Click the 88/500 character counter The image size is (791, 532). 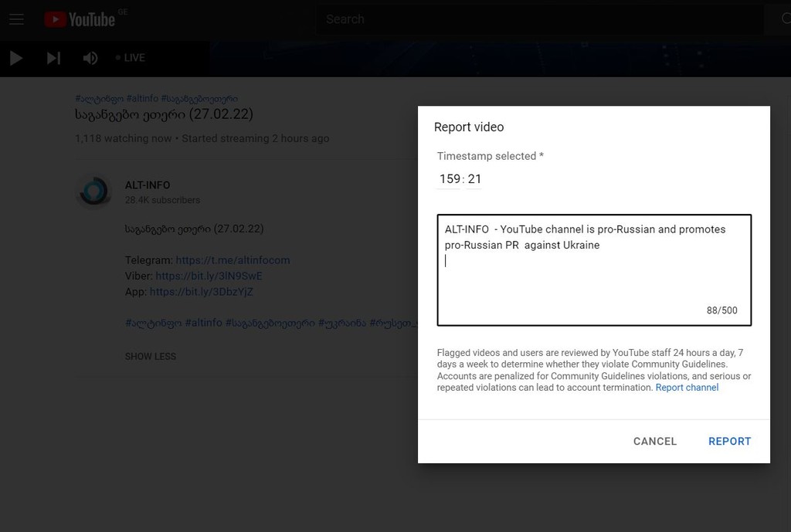point(722,310)
